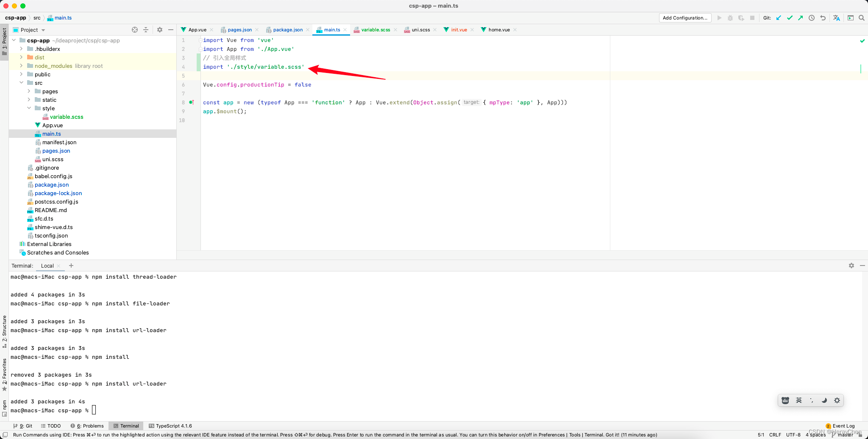Toggle 2: Favorites side tool window

(x=4, y=375)
